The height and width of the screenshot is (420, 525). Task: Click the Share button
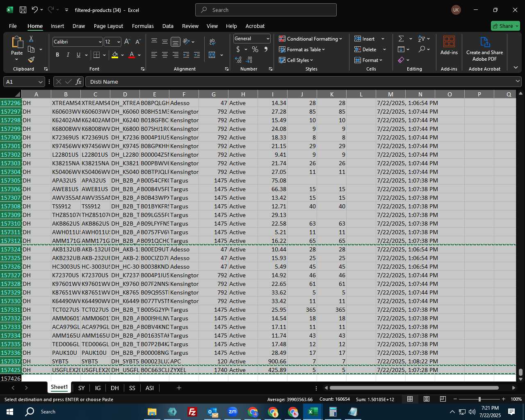tap(505, 26)
